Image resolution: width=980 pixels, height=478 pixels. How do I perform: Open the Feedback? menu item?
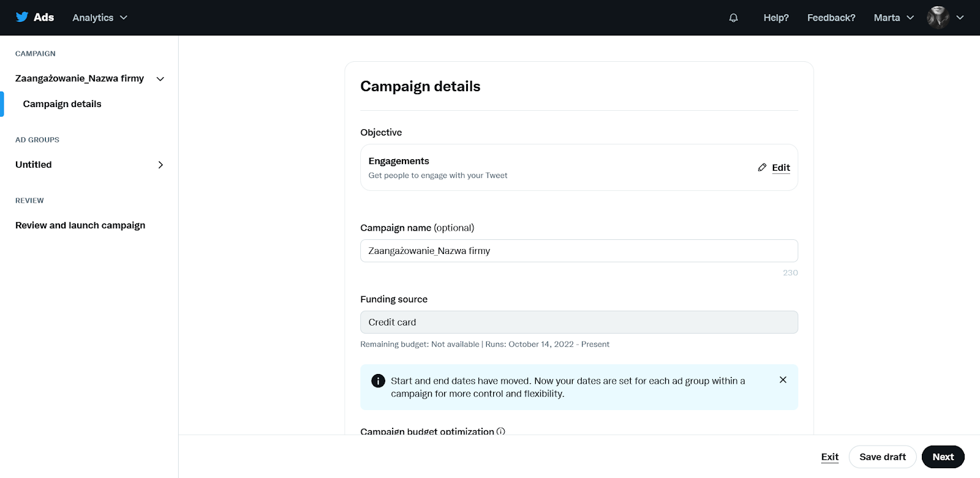(x=831, y=18)
